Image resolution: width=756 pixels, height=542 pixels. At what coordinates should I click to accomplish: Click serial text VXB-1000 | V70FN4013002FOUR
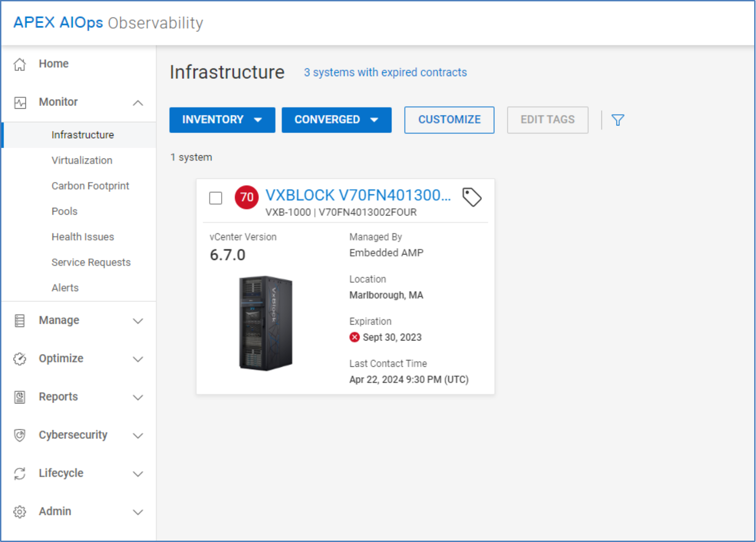point(341,212)
